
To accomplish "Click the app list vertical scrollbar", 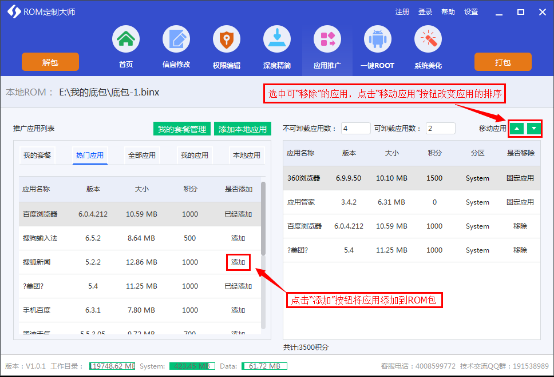I will tap(263, 218).
